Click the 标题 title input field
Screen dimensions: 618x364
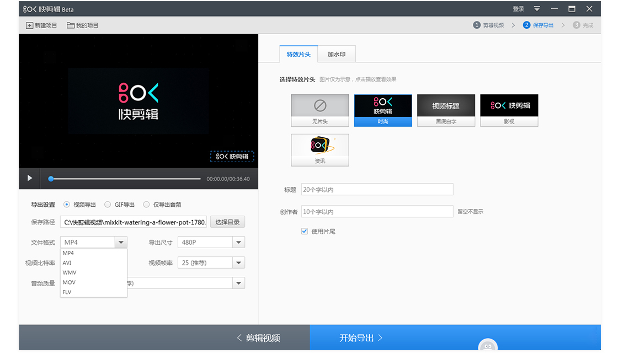377,190
